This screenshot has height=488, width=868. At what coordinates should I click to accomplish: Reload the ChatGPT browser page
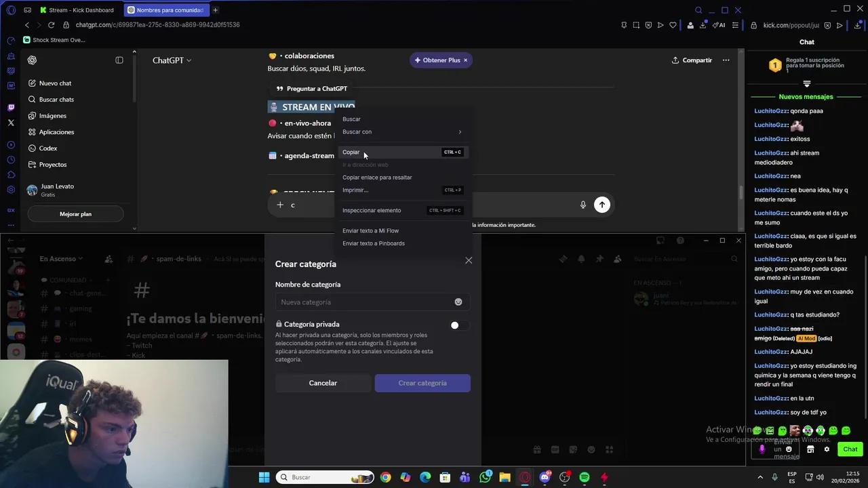click(x=51, y=25)
